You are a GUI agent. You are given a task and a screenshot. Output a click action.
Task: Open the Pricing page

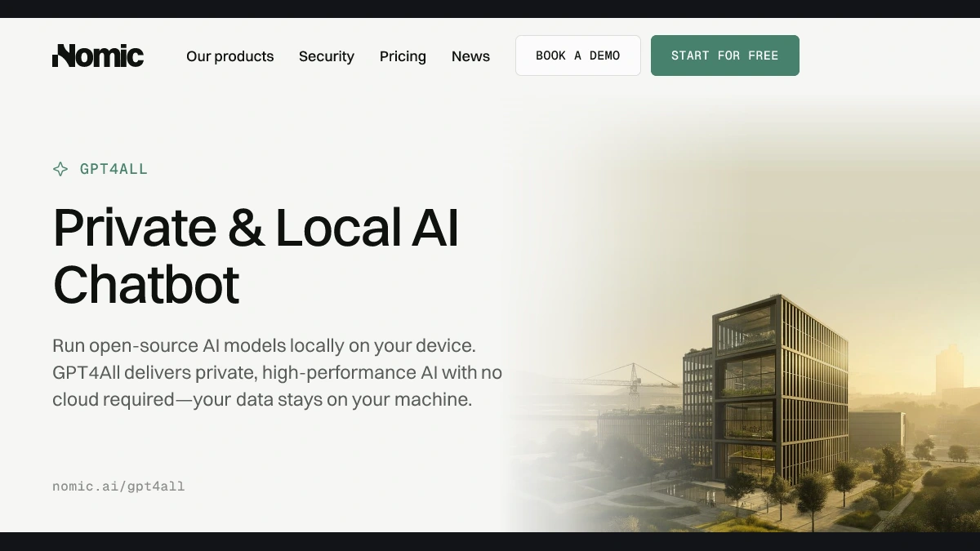[403, 56]
